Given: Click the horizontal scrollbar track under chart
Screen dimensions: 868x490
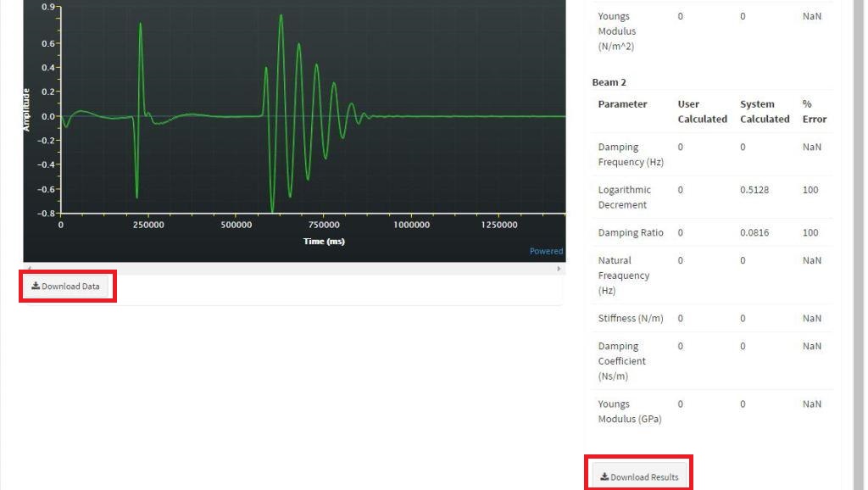Looking at the screenshot, I should click(294, 269).
